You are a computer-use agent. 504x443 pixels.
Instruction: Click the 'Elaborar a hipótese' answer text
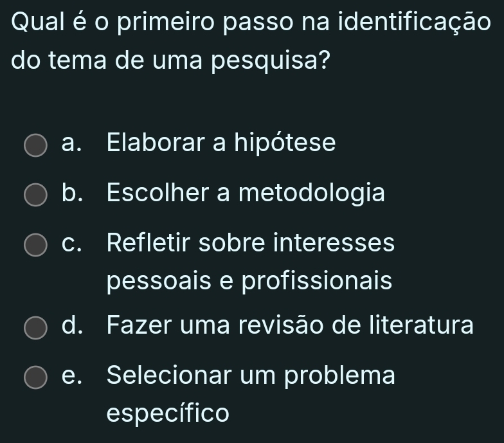221,142
